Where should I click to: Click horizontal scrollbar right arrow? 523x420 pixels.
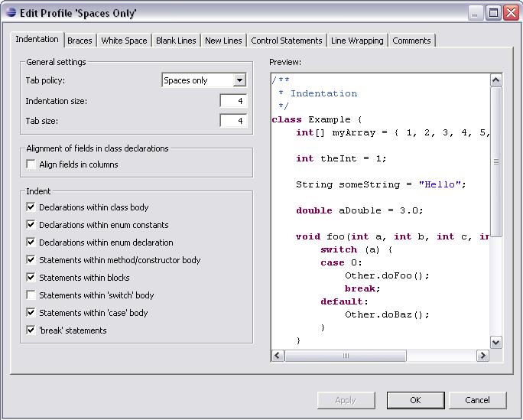(x=482, y=356)
